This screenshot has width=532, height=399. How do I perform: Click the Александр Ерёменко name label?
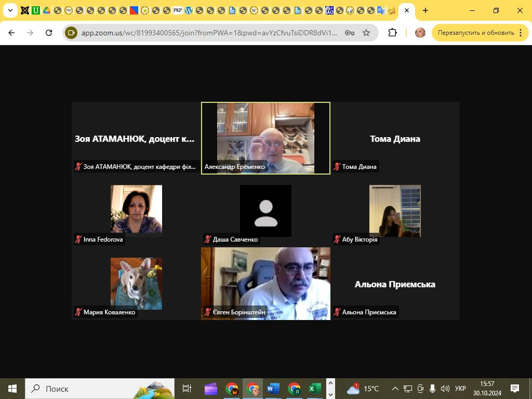[234, 167]
